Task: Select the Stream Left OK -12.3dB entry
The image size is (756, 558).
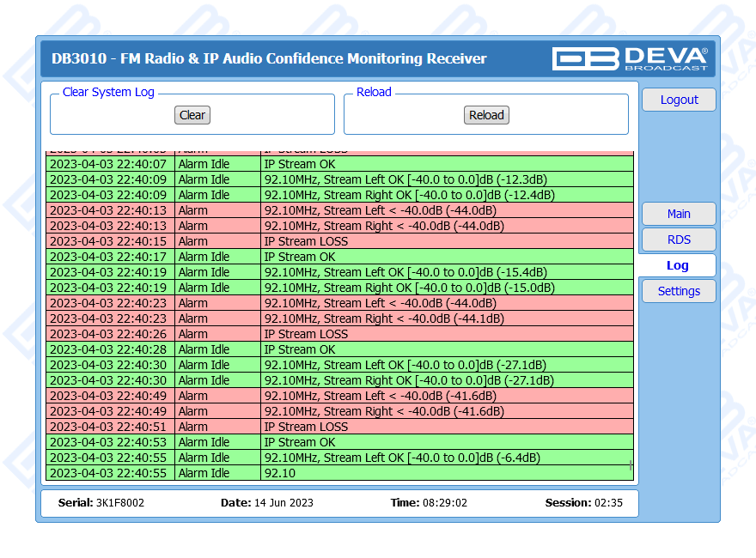Action: pyautogui.click(x=405, y=179)
